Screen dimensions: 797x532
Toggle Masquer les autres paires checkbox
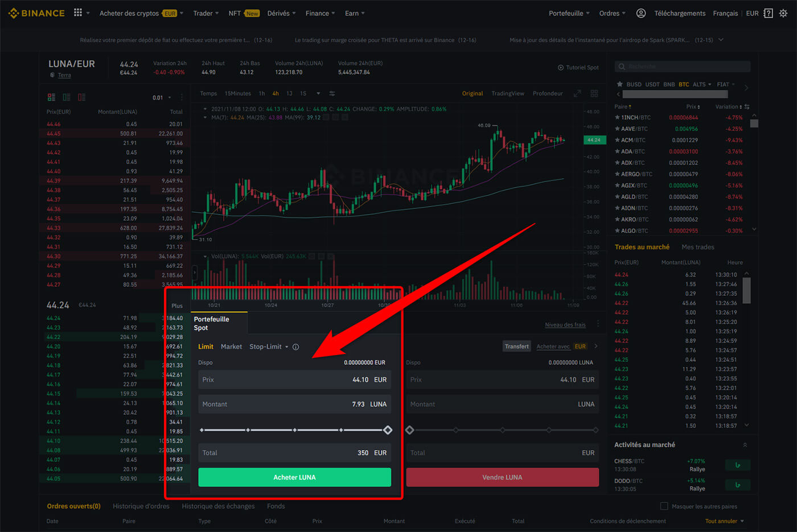(x=664, y=506)
